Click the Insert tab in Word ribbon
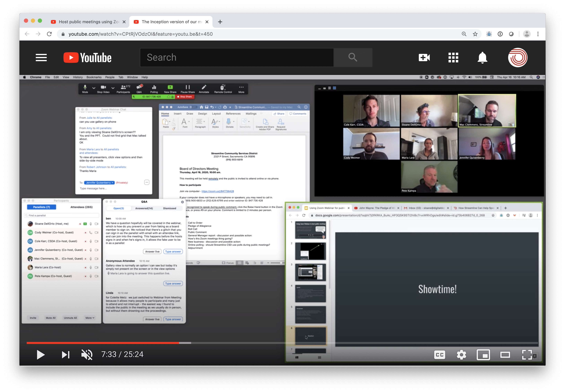 click(177, 114)
